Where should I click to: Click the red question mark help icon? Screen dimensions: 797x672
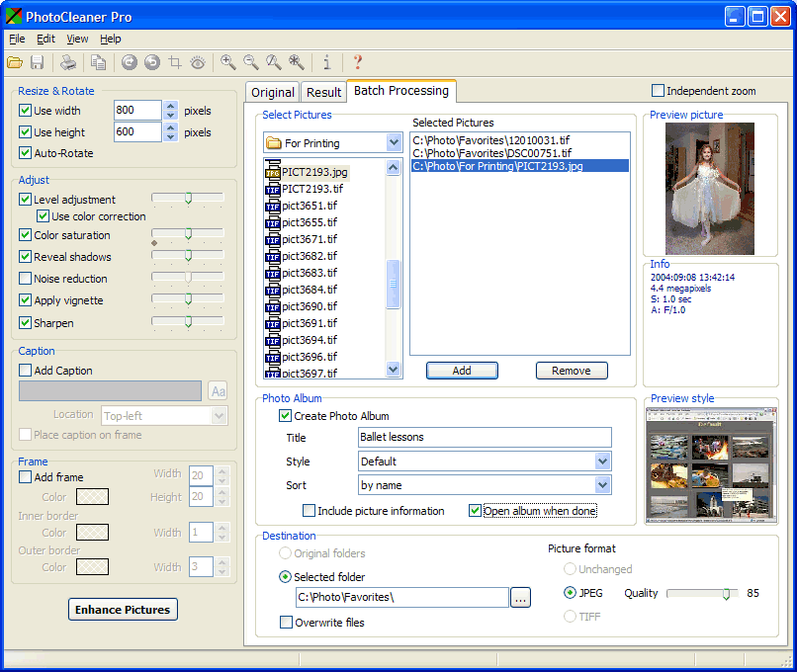pos(358,63)
